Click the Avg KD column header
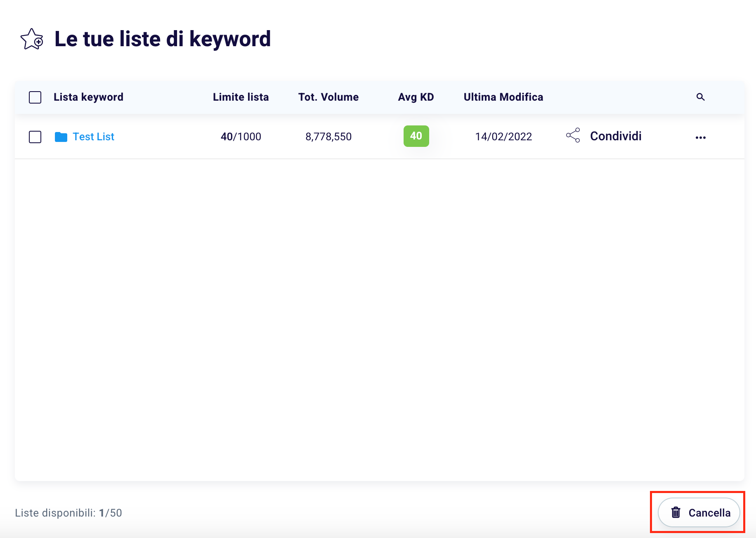This screenshot has height=538, width=756. pos(416,97)
